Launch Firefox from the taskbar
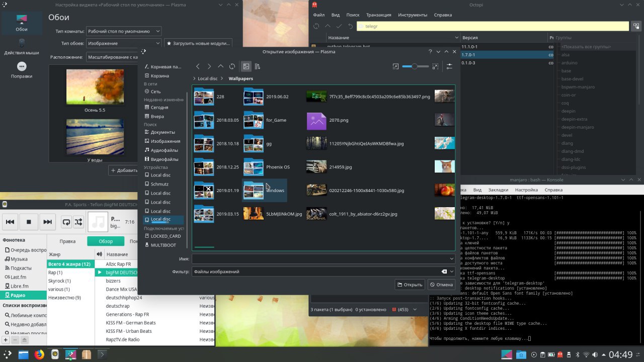The width and height of the screenshot is (644, 362). click(39, 354)
